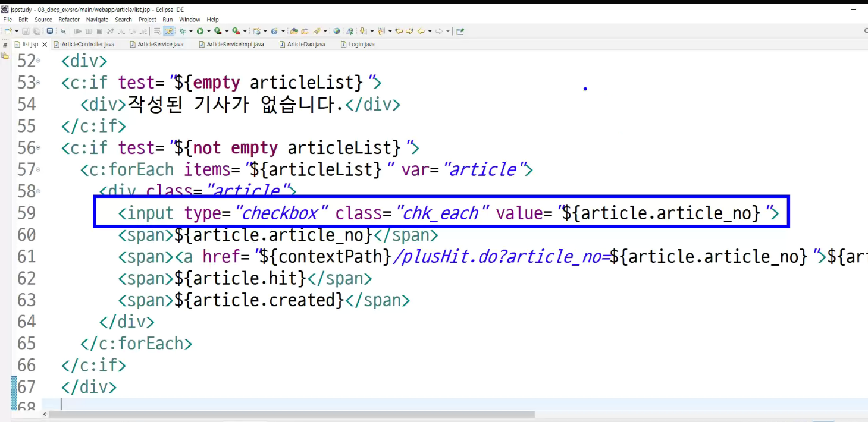Open the Edit menu
Viewport: 868px width, 422px height.
click(x=23, y=20)
